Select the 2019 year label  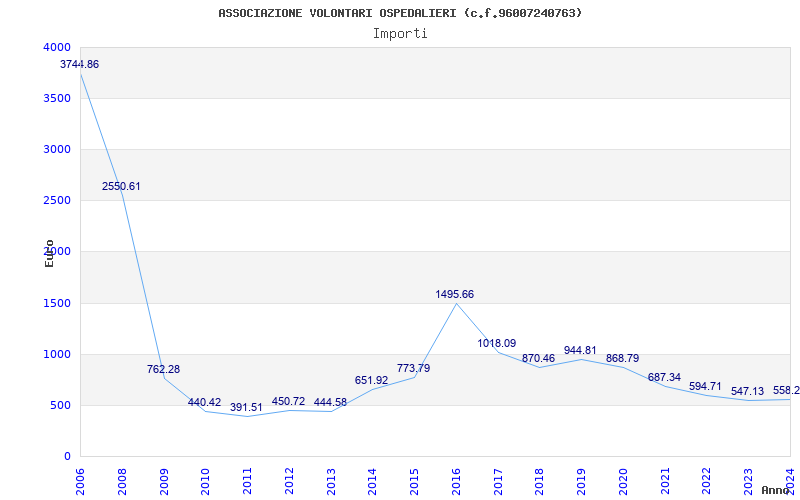(x=582, y=481)
